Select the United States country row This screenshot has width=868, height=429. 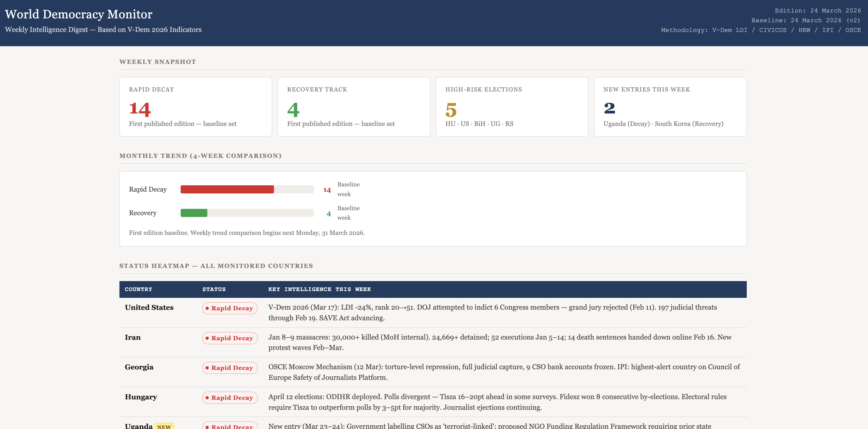point(149,307)
